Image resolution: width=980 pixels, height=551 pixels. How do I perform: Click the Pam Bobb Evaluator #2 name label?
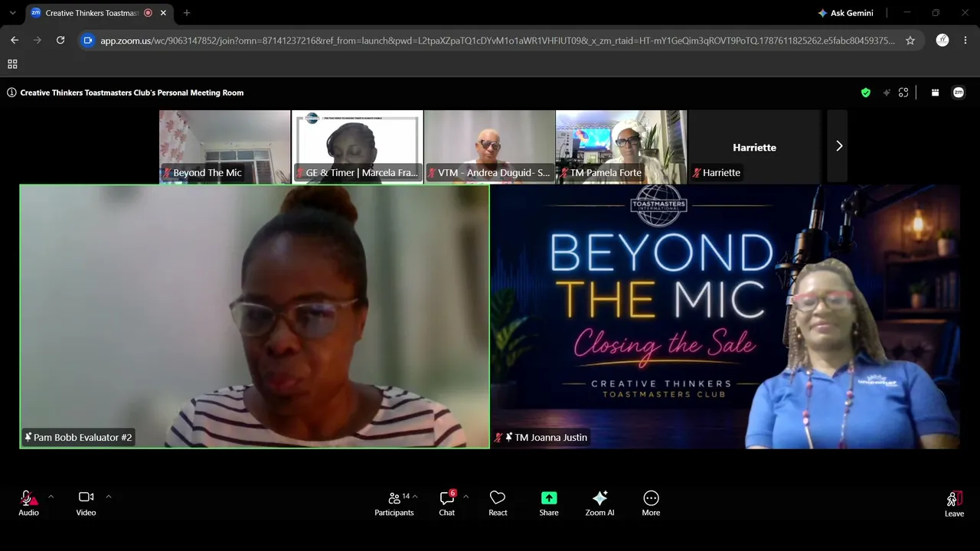coord(78,438)
